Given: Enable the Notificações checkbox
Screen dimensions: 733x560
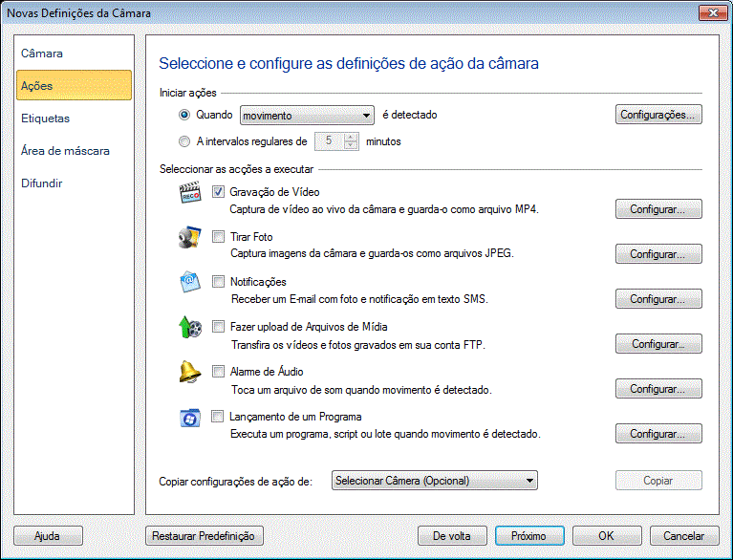Looking at the screenshot, I should pos(218,282).
